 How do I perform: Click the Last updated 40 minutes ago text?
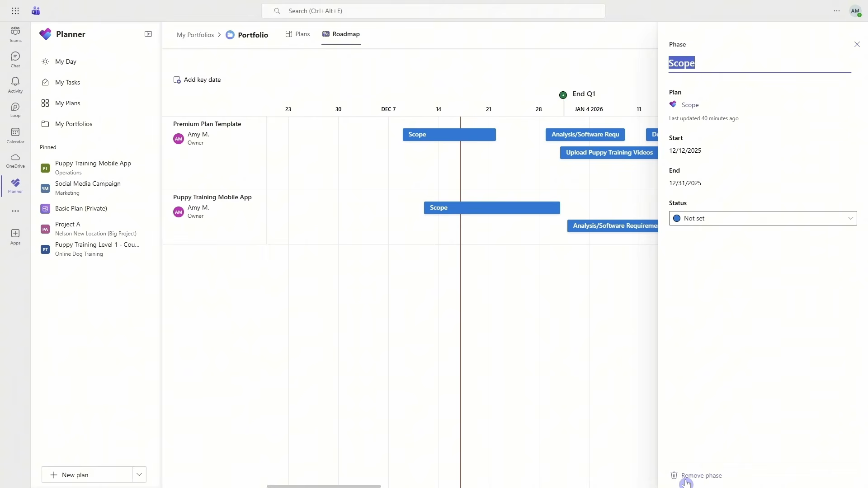704,118
